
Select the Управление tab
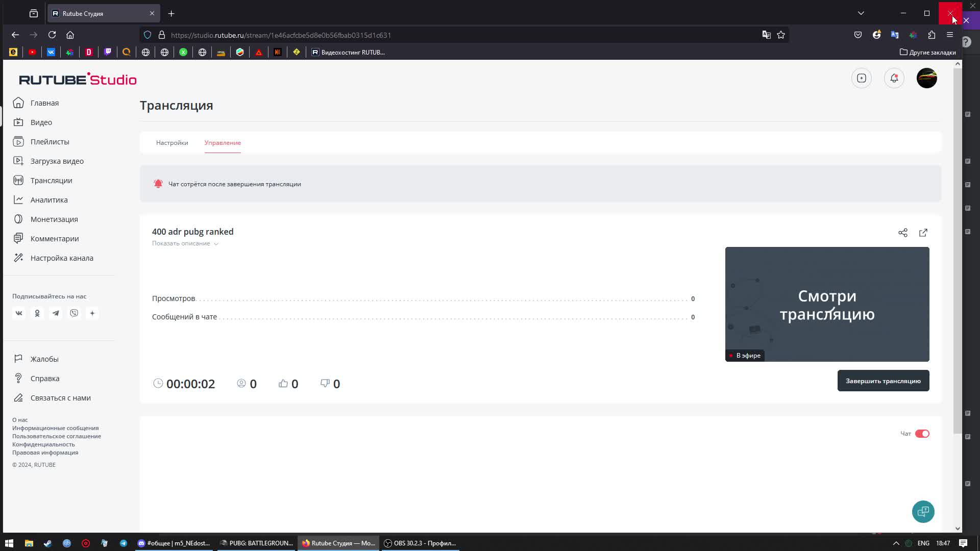223,143
